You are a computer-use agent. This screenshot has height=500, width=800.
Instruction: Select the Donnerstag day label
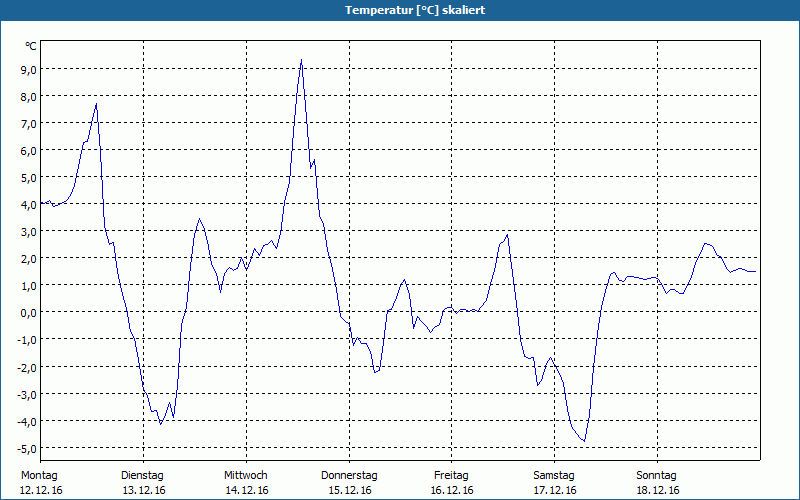(x=349, y=476)
